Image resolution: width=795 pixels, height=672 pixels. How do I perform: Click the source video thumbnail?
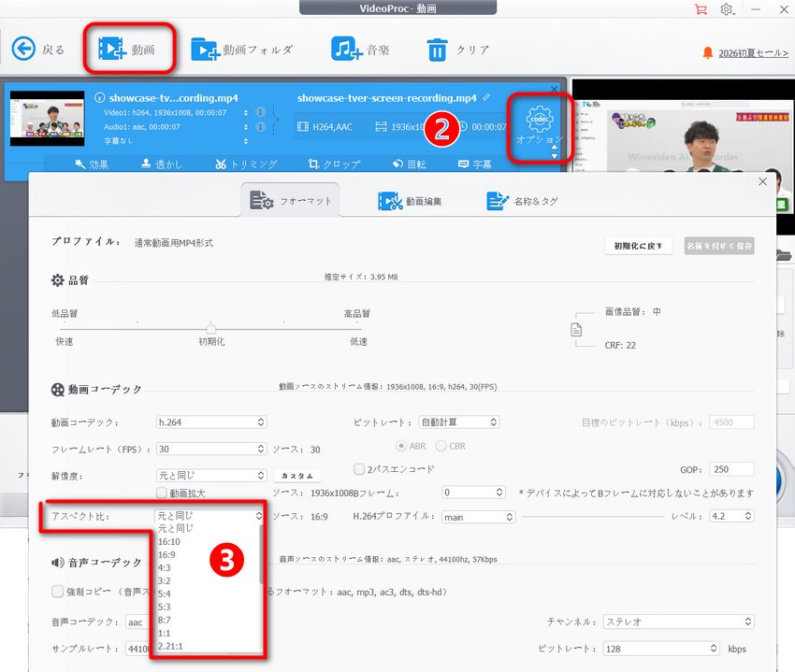pyautogui.click(x=47, y=119)
